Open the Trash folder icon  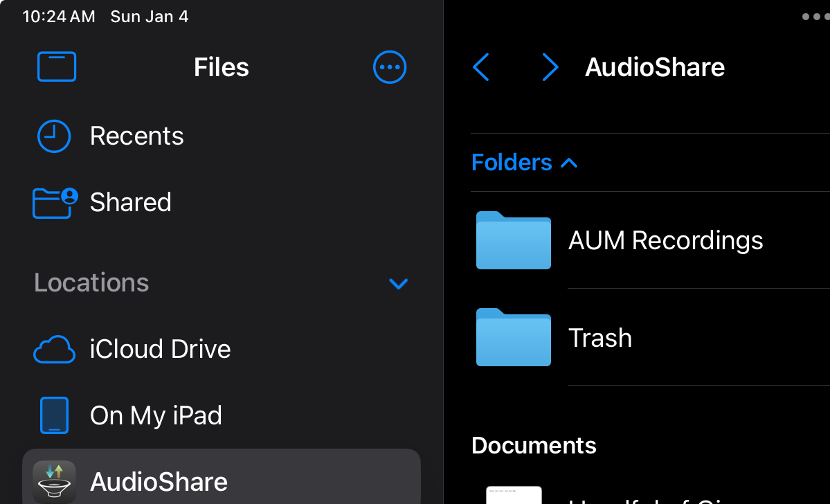pyautogui.click(x=514, y=337)
